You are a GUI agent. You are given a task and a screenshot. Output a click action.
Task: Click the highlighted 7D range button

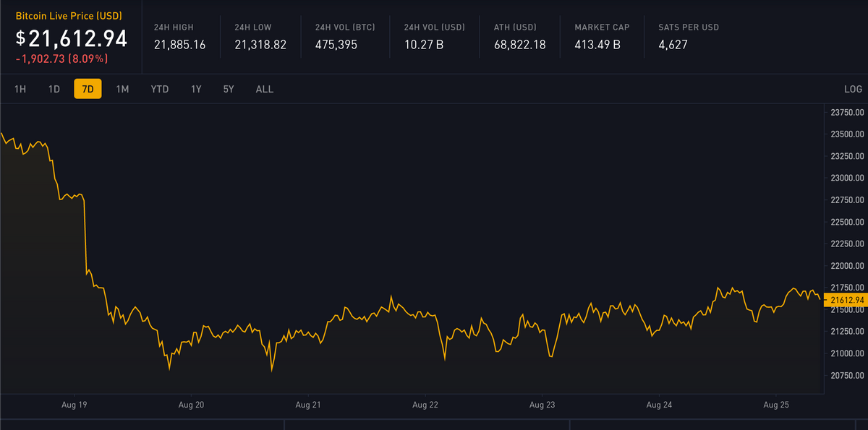88,89
